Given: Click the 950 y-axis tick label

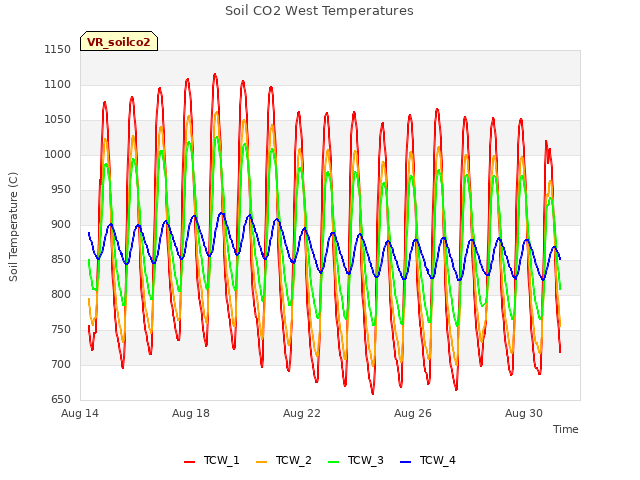Looking at the screenshot, I should [x=61, y=189].
